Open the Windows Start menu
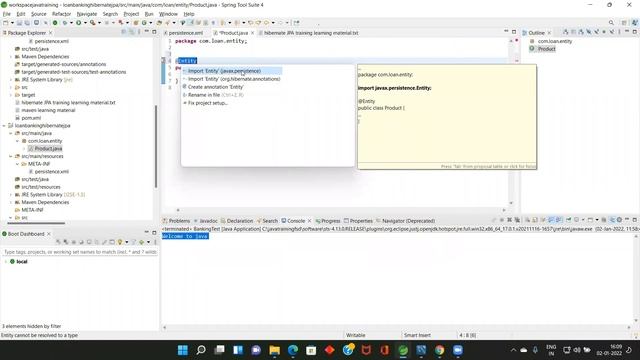 pyautogui.click(x=183, y=350)
